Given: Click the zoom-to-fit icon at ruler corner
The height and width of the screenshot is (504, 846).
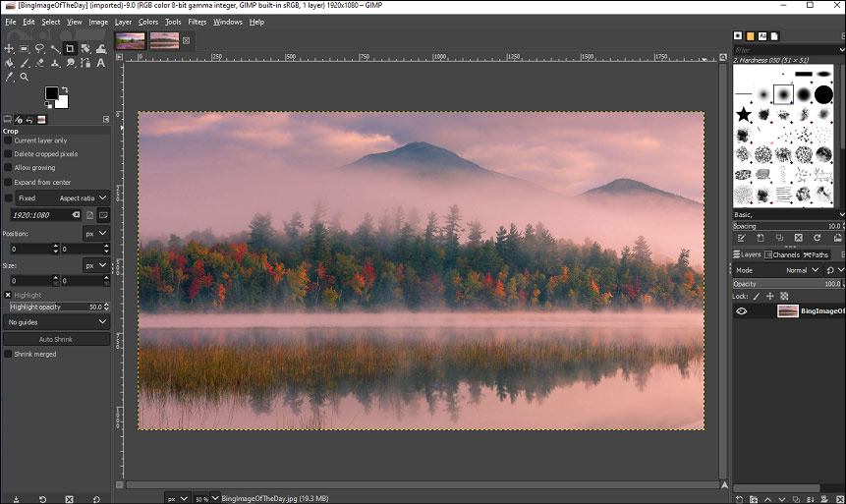Looking at the screenshot, I should tap(723, 57).
